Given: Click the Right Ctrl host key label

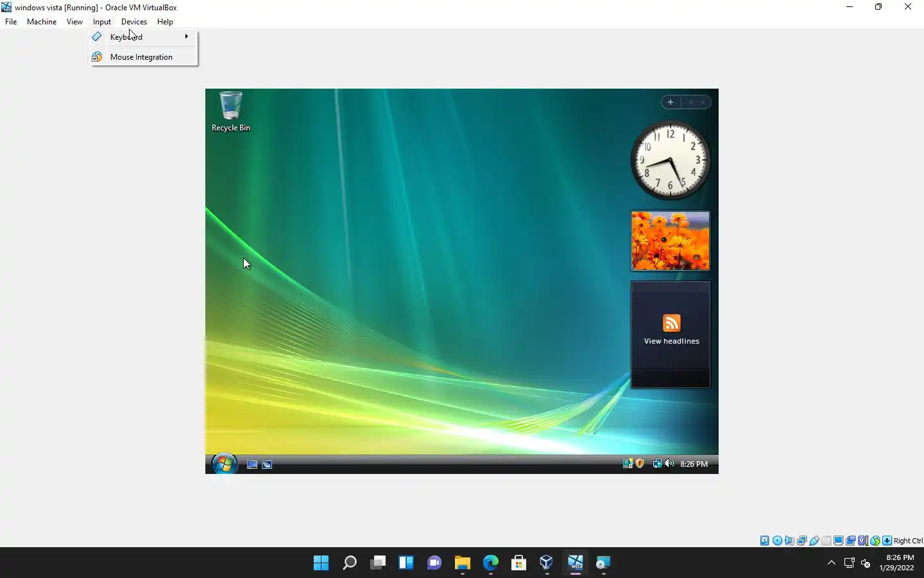Looking at the screenshot, I should (x=908, y=541).
